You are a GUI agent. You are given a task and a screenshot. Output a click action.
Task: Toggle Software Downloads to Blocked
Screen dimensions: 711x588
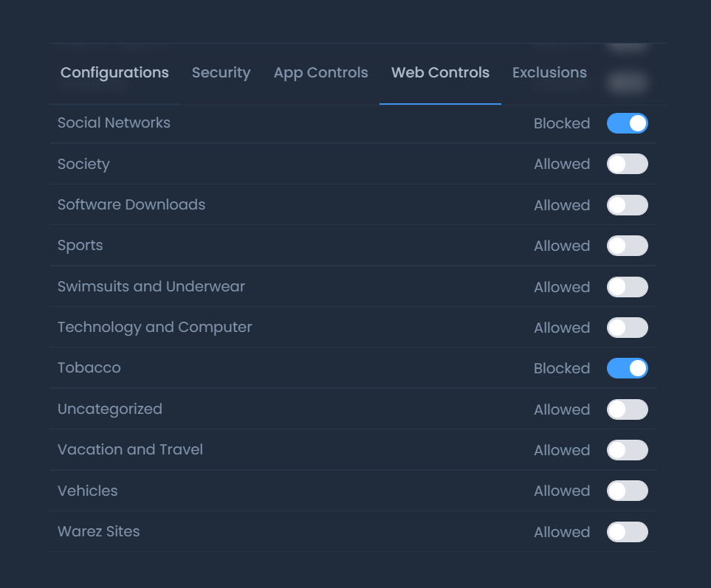tap(628, 204)
